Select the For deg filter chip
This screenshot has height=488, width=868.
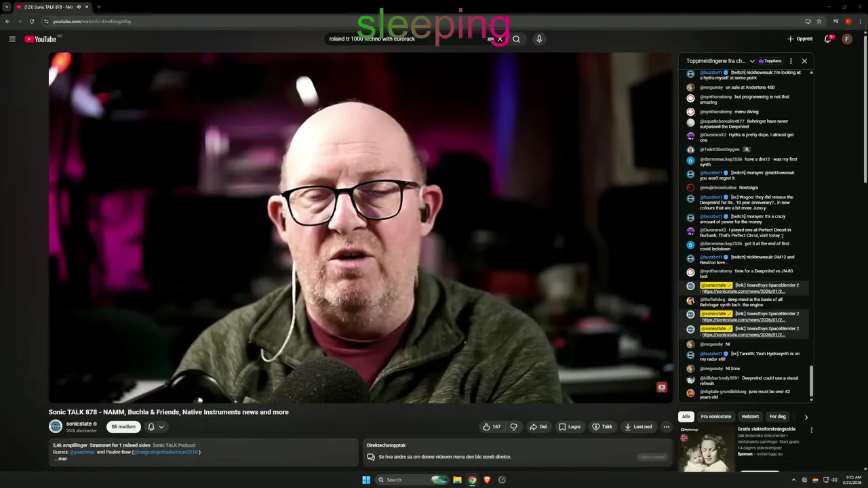777,417
